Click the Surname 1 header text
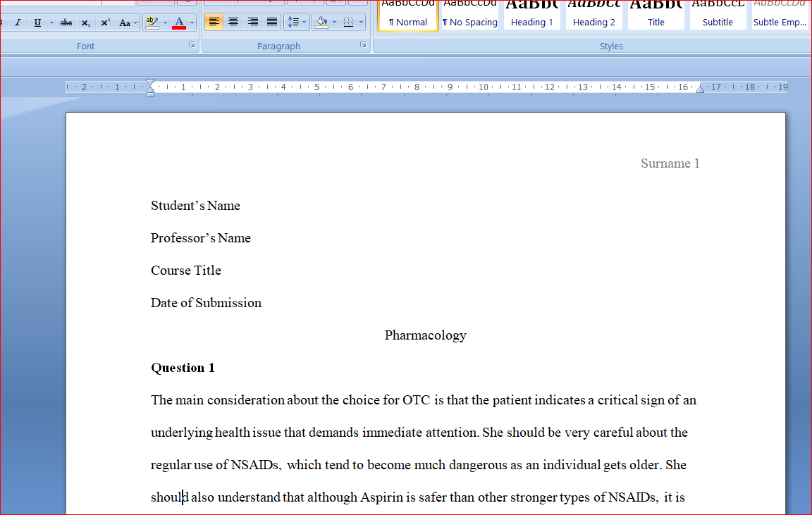This screenshot has width=812, height=515. pyautogui.click(x=670, y=163)
